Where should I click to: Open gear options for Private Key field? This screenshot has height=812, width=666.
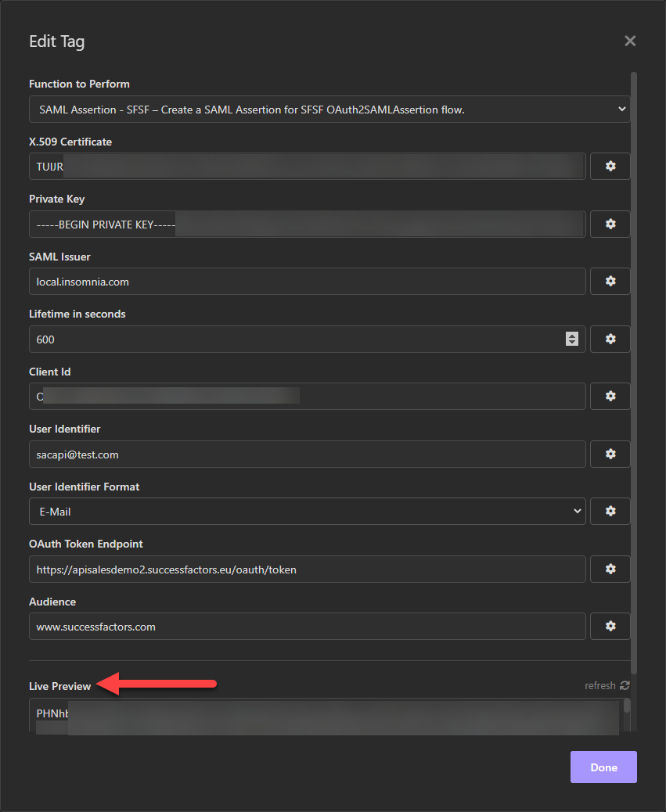(610, 225)
